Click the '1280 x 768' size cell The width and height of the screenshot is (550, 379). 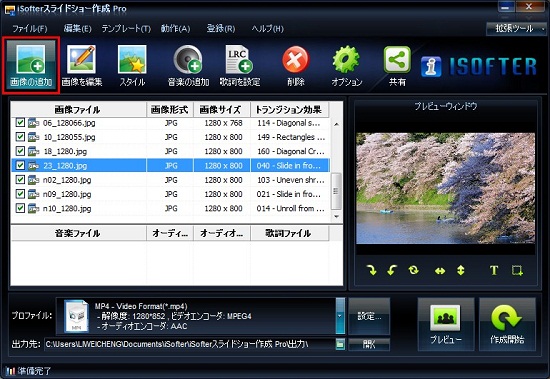tap(223, 123)
